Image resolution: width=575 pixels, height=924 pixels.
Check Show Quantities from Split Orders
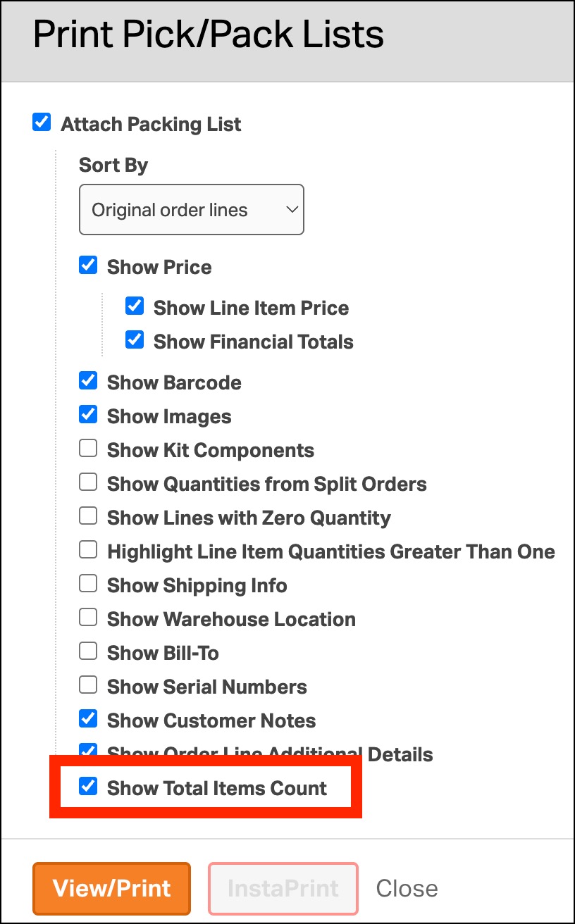[88, 483]
